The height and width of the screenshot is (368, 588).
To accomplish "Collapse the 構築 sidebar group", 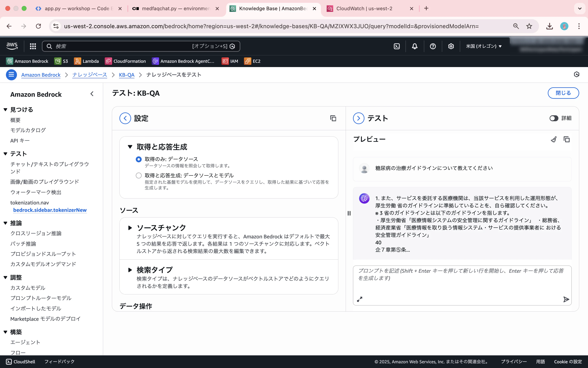I will 5,332.
